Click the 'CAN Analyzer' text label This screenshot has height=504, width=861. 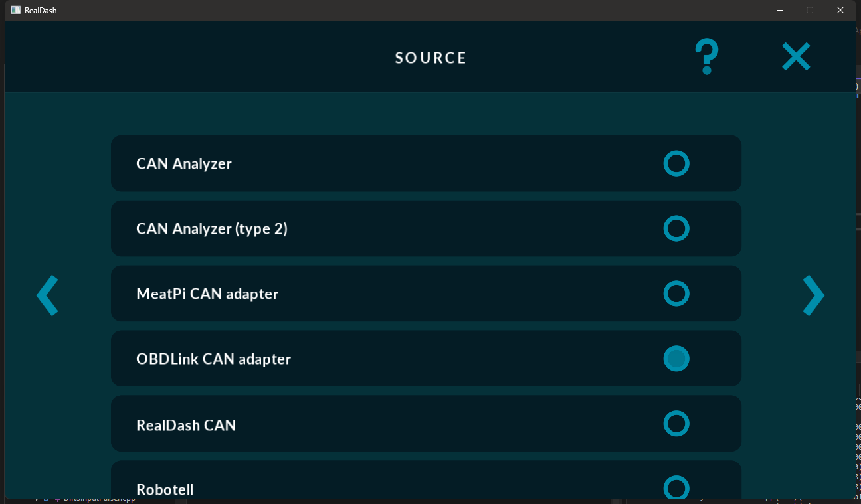click(184, 164)
